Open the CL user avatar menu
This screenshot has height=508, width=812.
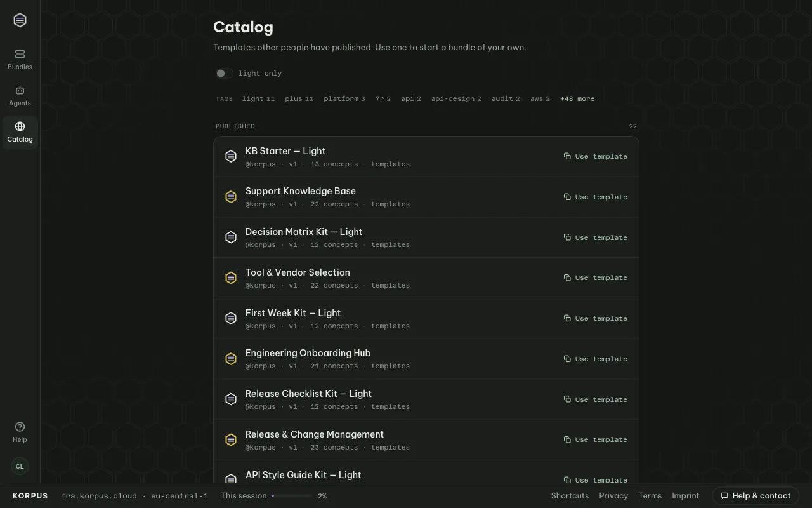click(20, 466)
